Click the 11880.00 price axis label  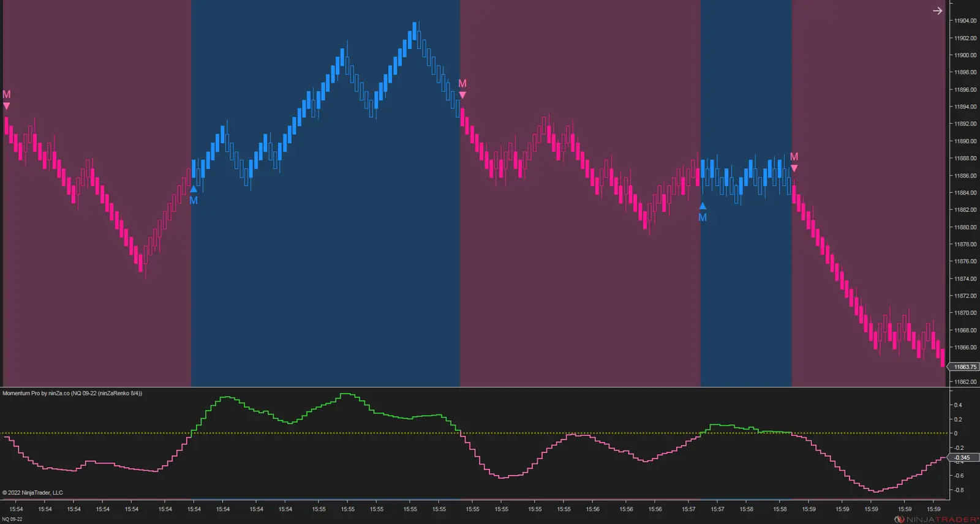pos(965,227)
